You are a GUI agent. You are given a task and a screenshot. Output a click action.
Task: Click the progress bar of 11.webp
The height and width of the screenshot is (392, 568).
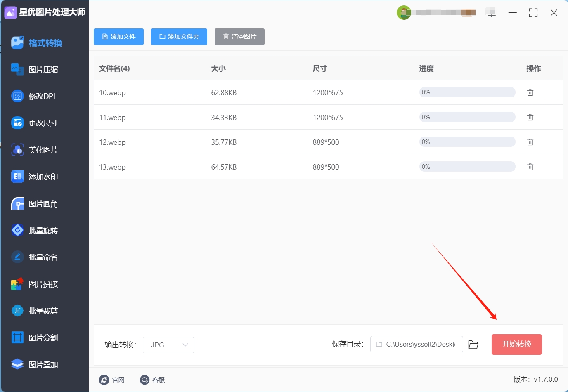coord(467,117)
